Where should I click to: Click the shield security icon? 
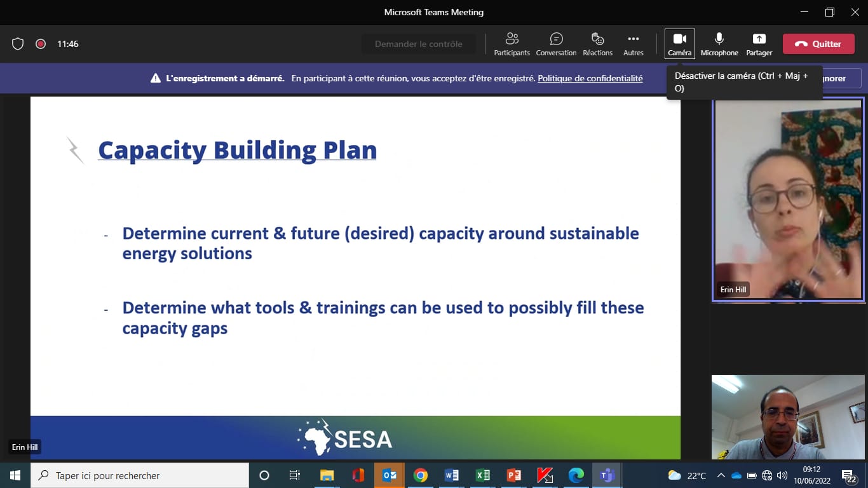coord(18,44)
